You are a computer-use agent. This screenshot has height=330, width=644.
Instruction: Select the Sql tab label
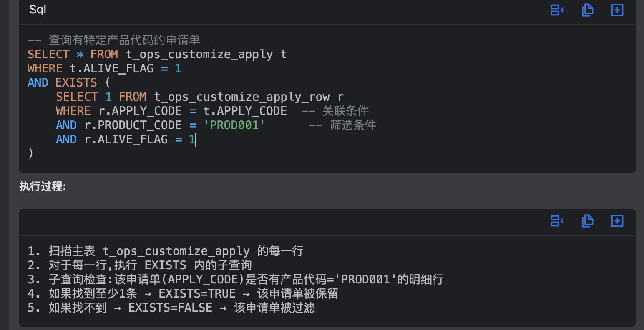tap(37, 10)
